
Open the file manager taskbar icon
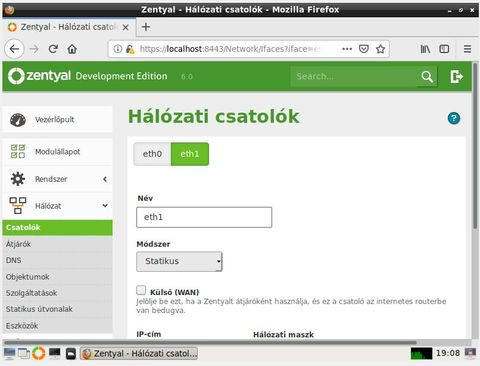71,354
